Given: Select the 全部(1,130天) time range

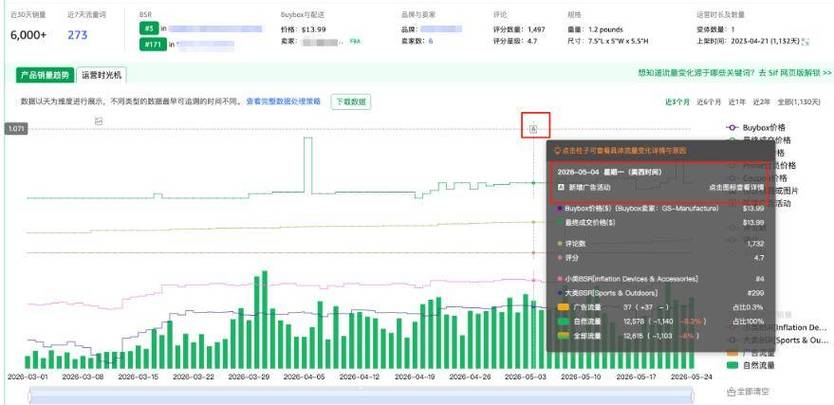Looking at the screenshot, I should [x=799, y=102].
